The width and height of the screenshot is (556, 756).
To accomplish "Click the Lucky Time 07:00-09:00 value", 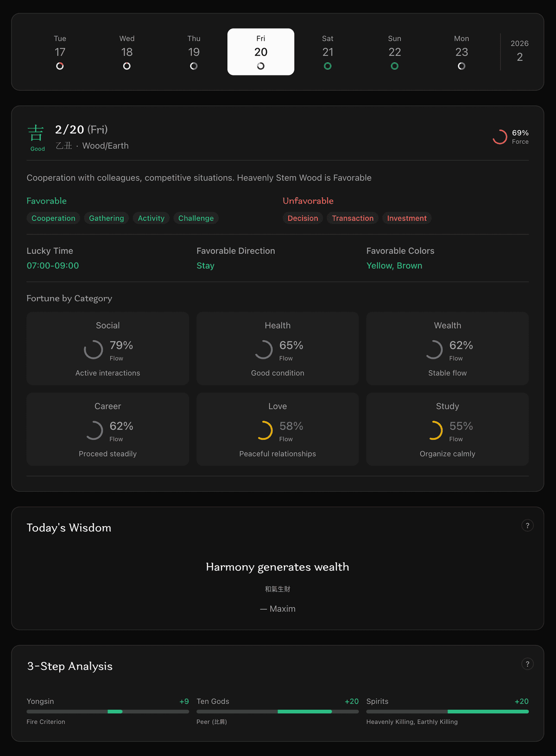I will [53, 266].
